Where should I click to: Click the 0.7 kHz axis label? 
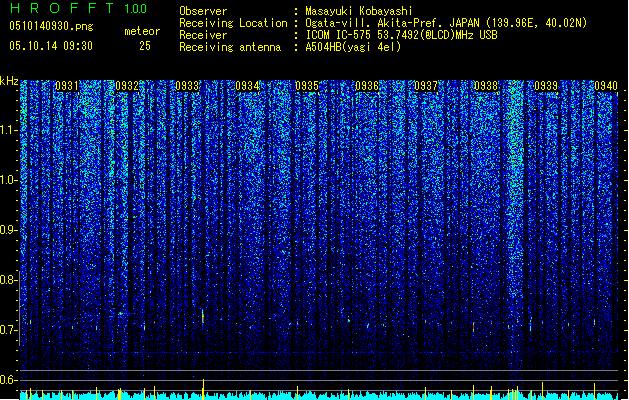[9, 330]
